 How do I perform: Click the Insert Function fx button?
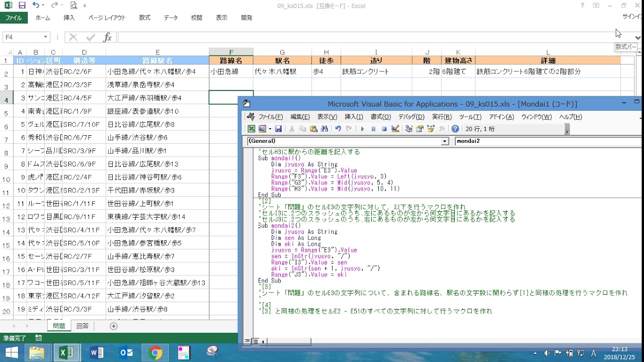(x=107, y=37)
